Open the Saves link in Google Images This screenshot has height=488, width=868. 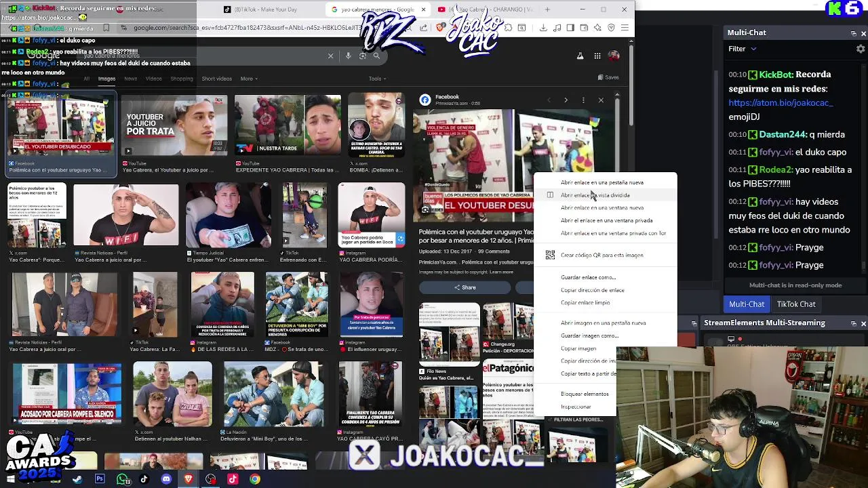pyautogui.click(x=608, y=77)
